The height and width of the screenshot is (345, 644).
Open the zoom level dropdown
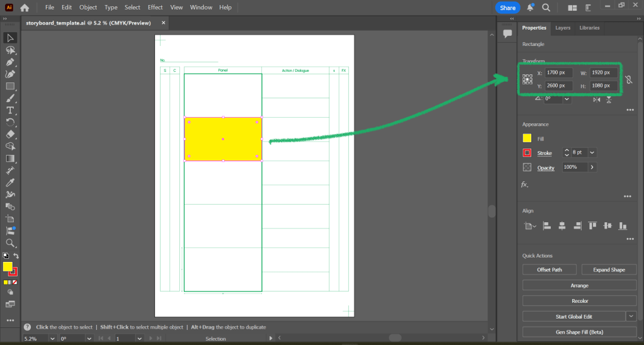click(x=52, y=339)
